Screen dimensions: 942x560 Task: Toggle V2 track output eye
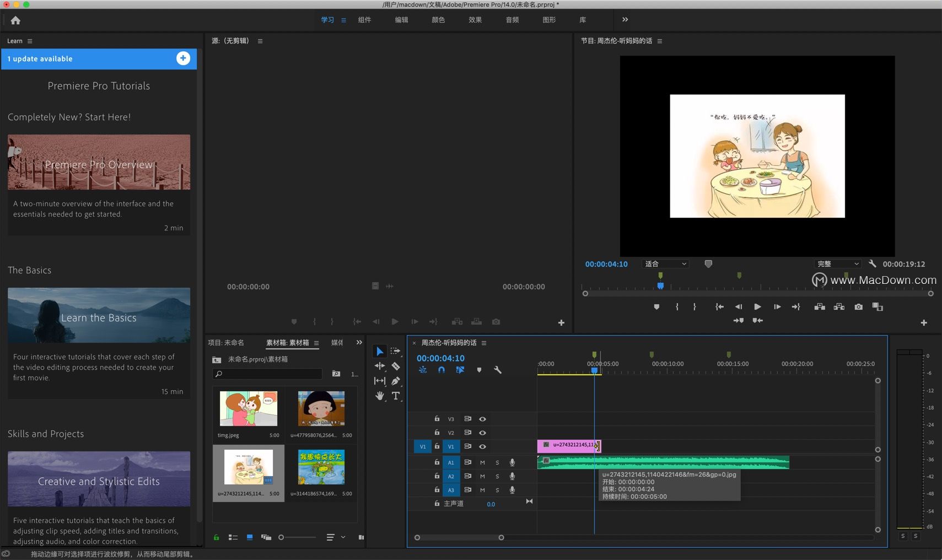coord(482,433)
